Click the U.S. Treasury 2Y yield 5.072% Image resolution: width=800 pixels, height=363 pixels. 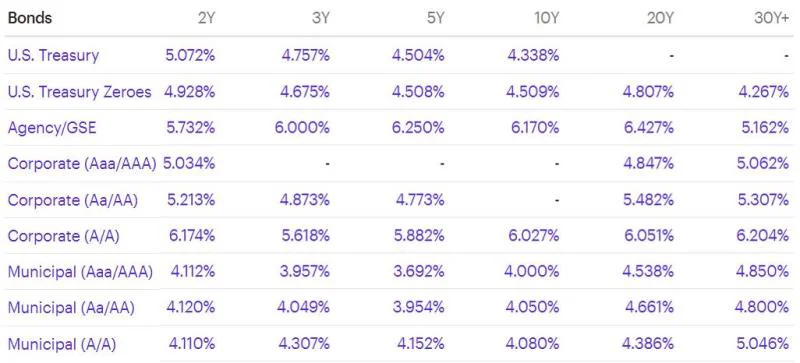click(x=190, y=55)
